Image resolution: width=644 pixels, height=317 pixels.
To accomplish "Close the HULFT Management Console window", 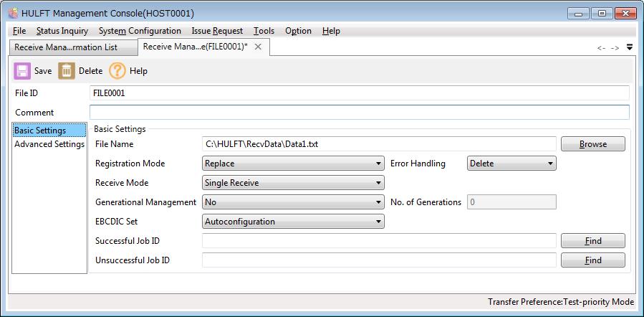I will (625, 14).
